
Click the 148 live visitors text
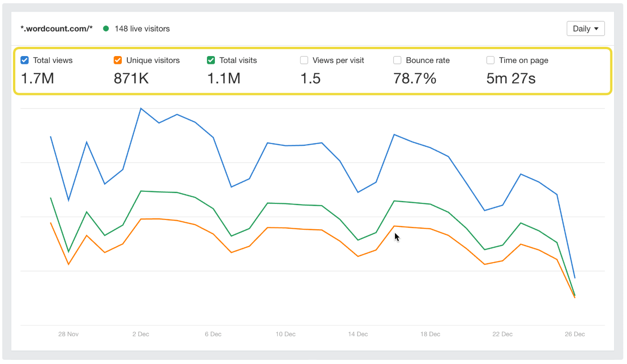point(142,28)
